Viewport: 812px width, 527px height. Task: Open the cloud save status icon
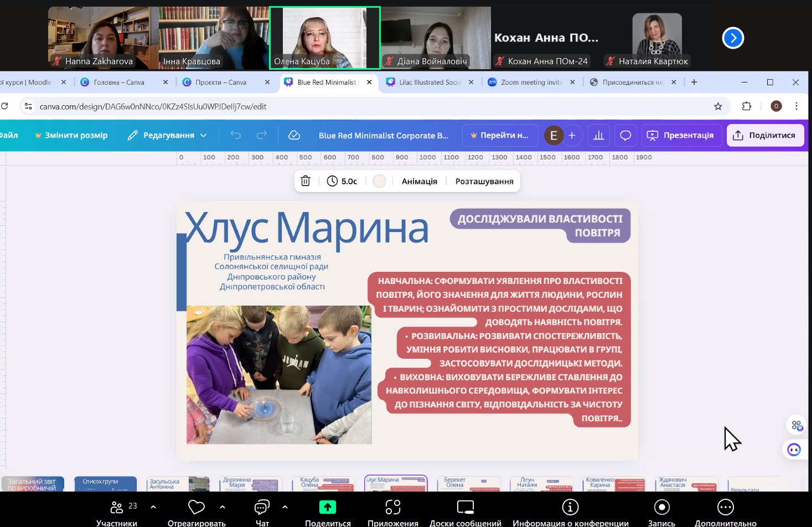point(294,135)
